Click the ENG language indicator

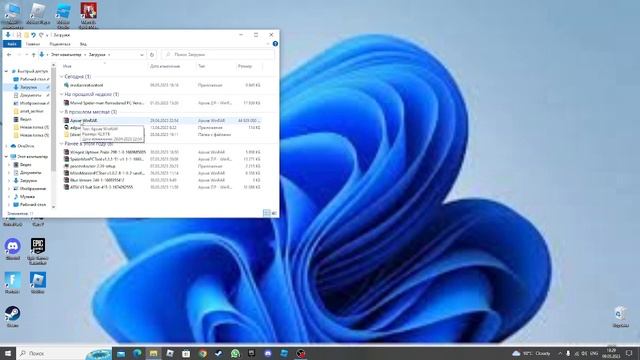pyautogui.click(x=594, y=353)
